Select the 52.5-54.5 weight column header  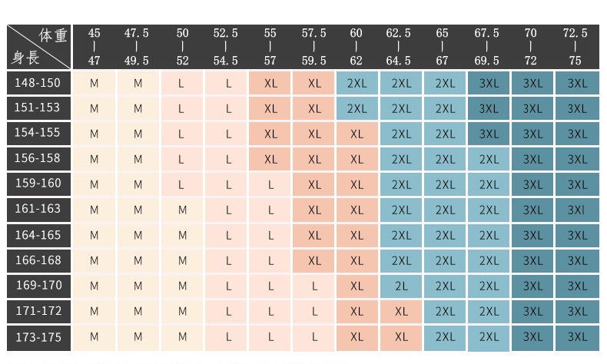point(226,46)
